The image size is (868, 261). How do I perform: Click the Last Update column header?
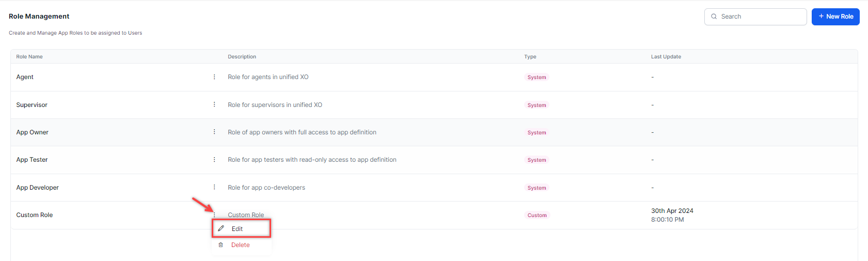666,57
